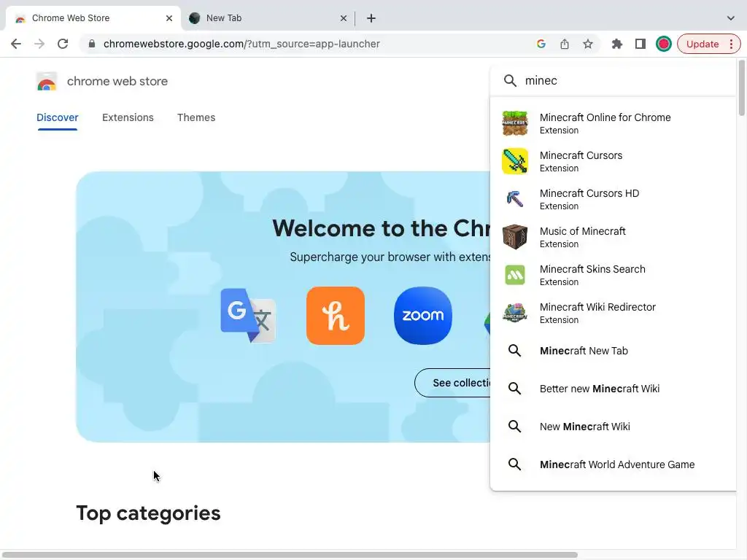Click the chrome web store title

tap(117, 82)
